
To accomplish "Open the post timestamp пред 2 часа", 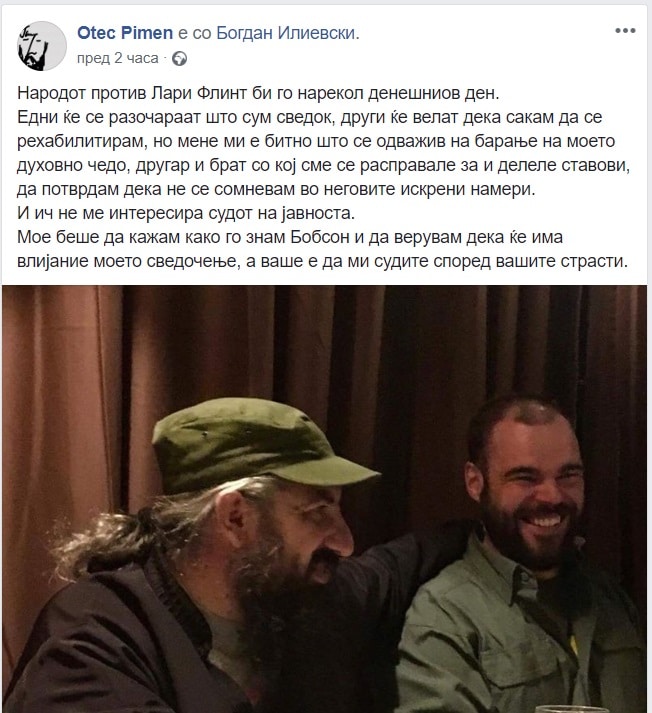I will click(118, 58).
